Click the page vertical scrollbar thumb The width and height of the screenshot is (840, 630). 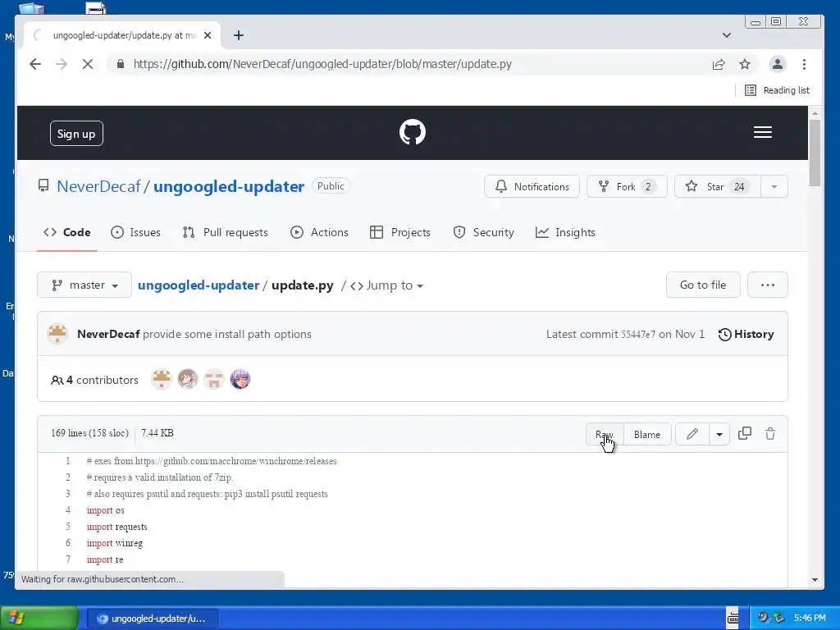[815, 153]
